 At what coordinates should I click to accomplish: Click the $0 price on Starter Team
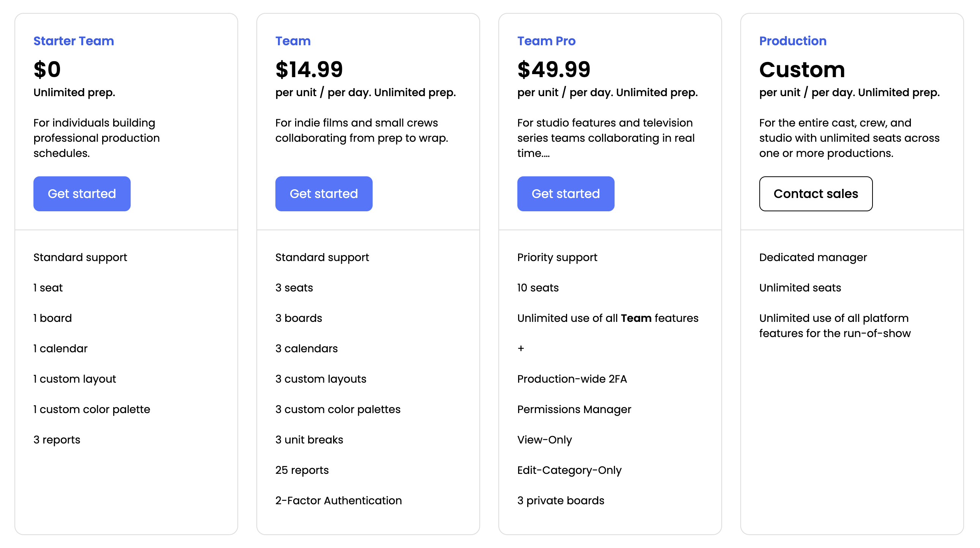click(x=47, y=70)
